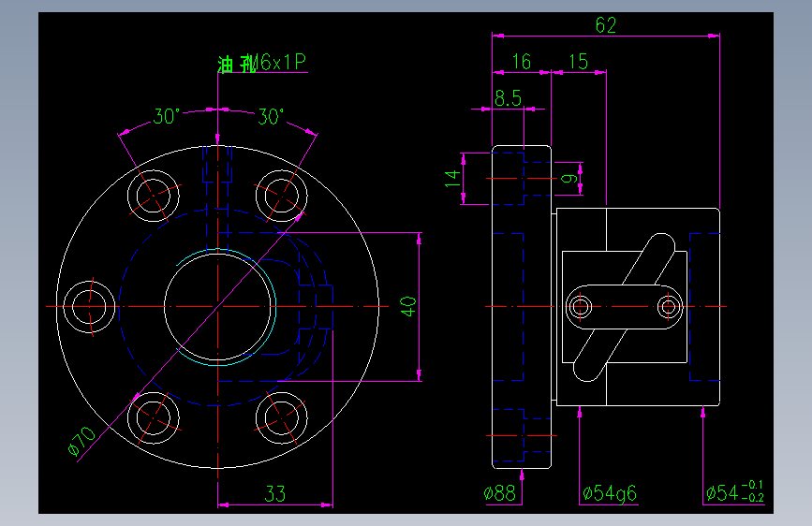812x526 pixels.
Task: Click the ø88 flange diameter label
Action: [x=500, y=493]
